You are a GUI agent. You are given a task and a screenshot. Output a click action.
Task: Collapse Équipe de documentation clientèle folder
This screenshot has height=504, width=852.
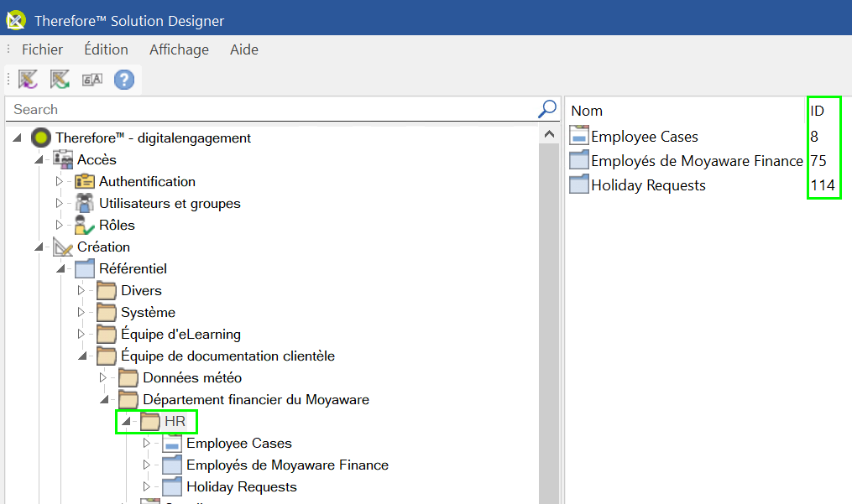click(82, 356)
